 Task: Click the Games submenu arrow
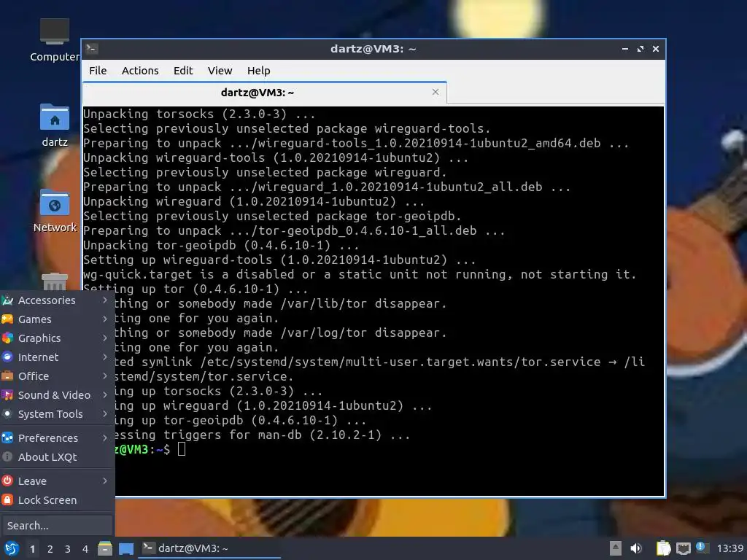pyautogui.click(x=105, y=319)
